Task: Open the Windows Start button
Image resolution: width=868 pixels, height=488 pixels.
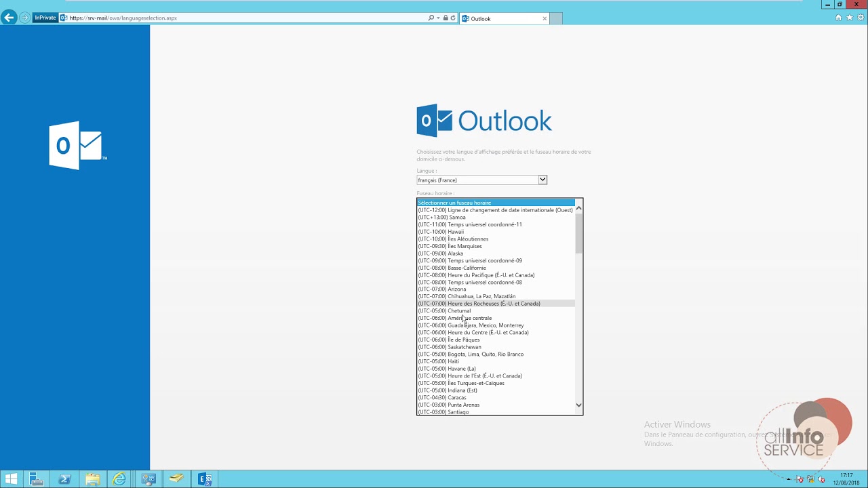Action: coord(12,479)
